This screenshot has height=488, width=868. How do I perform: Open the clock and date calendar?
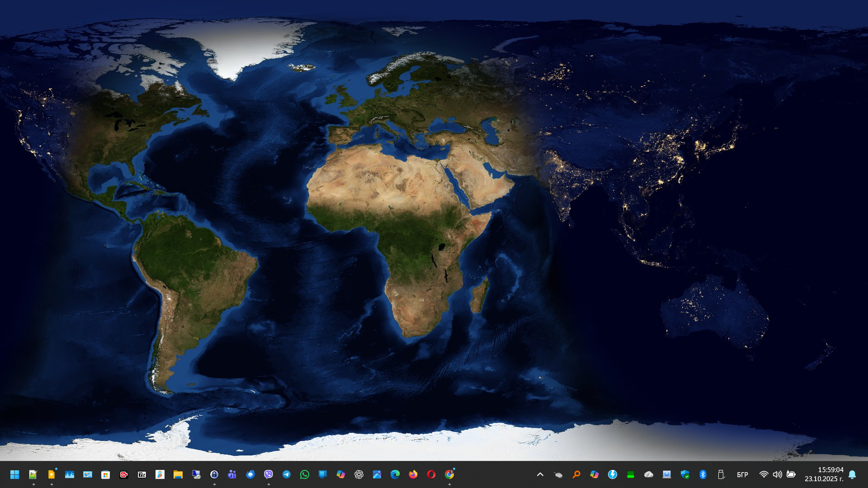coord(824,474)
